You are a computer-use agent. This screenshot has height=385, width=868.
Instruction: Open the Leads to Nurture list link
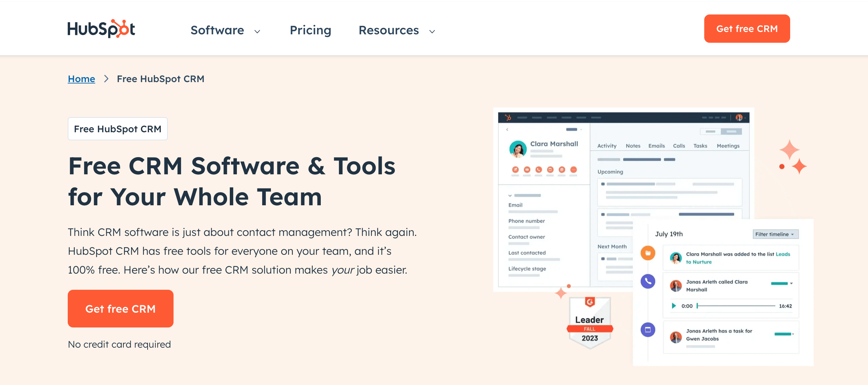[738, 258]
